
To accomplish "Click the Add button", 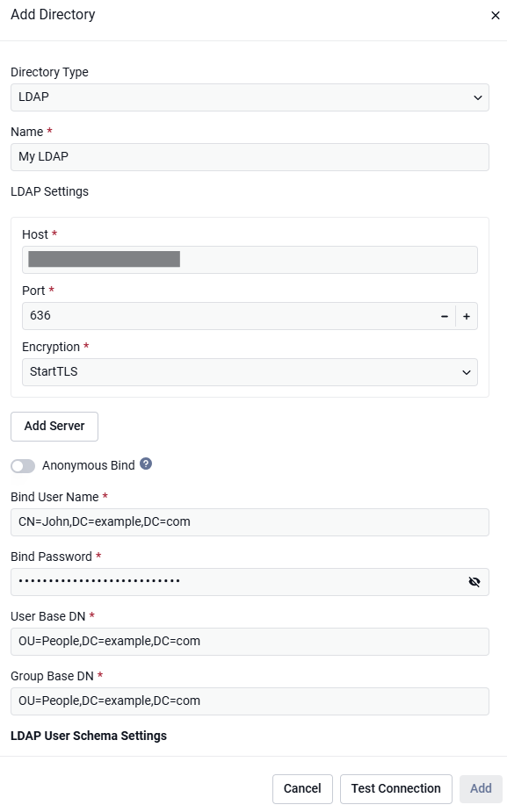I will (481, 788).
